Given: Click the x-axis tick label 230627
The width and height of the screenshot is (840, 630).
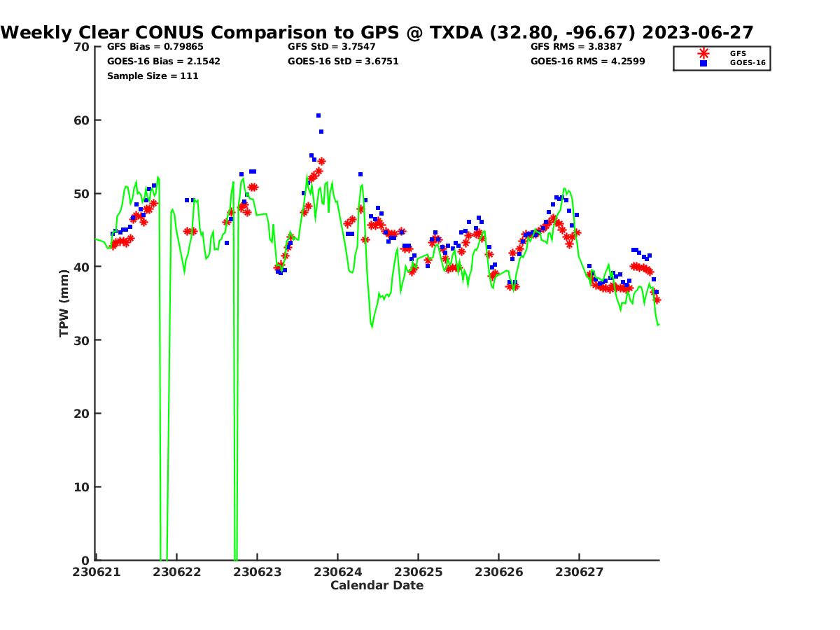Looking at the screenshot, I should tap(580, 572).
